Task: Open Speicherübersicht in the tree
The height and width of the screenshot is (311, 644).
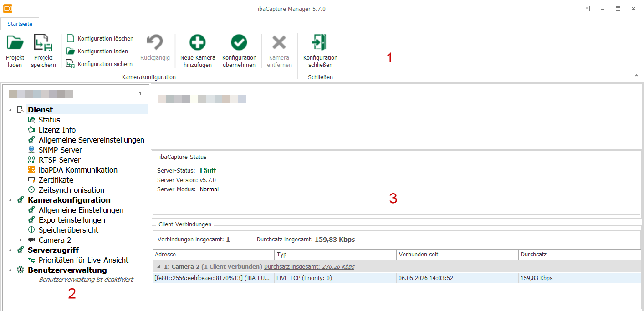Action: click(68, 230)
